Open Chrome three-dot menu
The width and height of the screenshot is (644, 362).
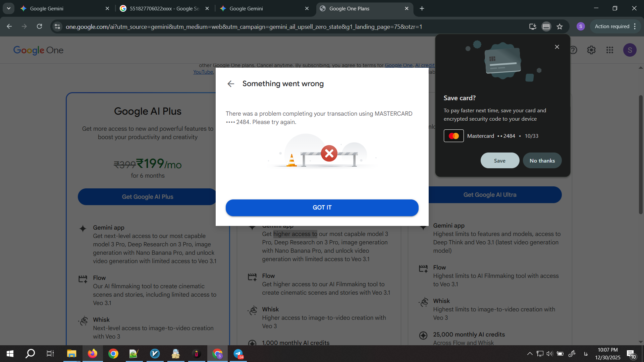(x=635, y=26)
